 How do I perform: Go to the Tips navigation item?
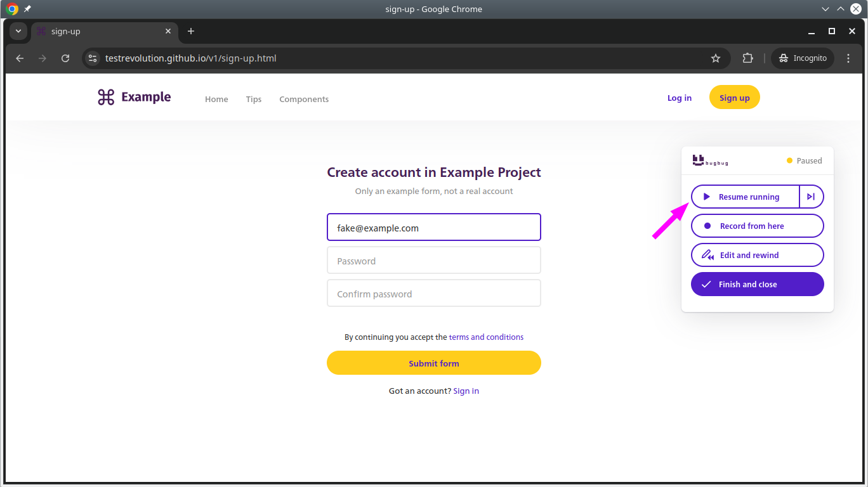(x=254, y=99)
